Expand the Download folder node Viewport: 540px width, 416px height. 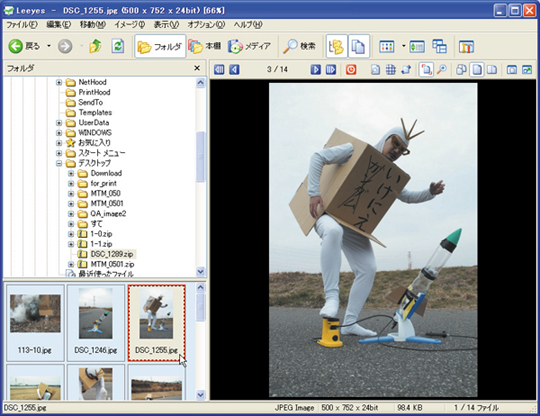click(x=71, y=173)
